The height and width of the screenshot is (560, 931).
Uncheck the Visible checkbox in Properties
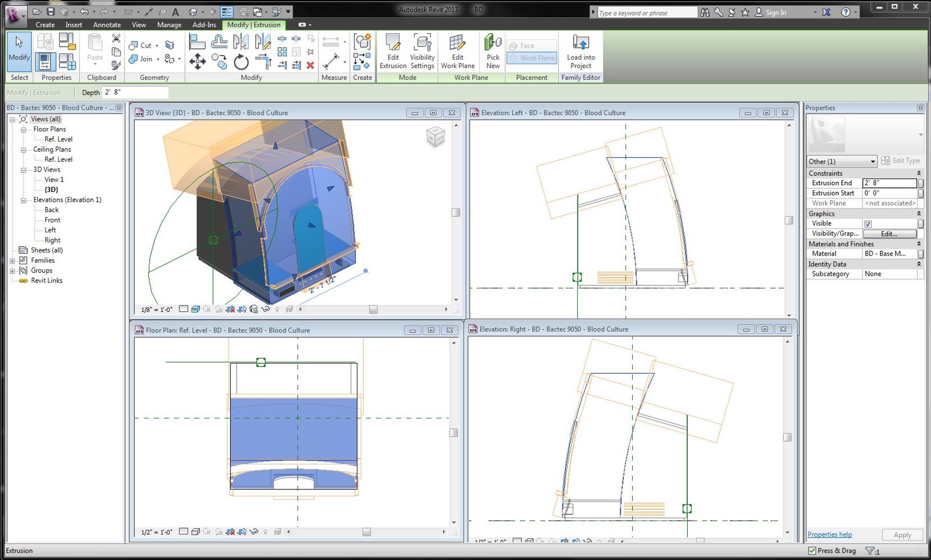click(868, 223)
